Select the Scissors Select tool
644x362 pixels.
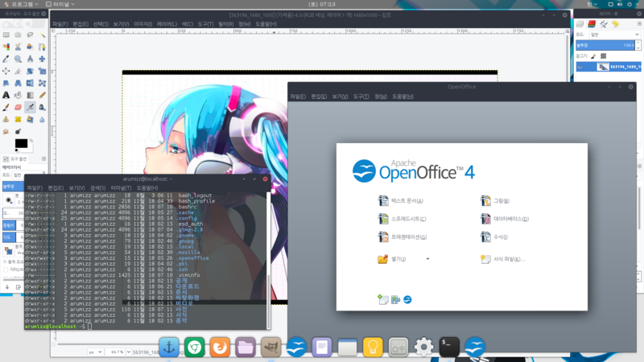click(x=18, y=47)
